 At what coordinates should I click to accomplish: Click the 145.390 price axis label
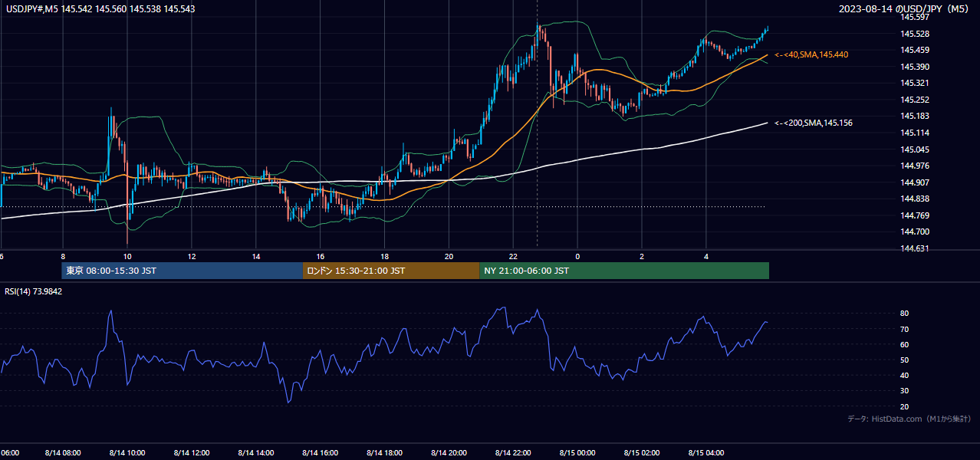click(915, 67)
